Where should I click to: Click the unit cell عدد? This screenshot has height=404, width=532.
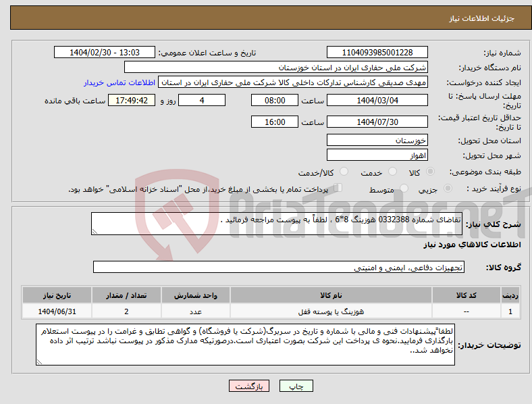point(196,311)
